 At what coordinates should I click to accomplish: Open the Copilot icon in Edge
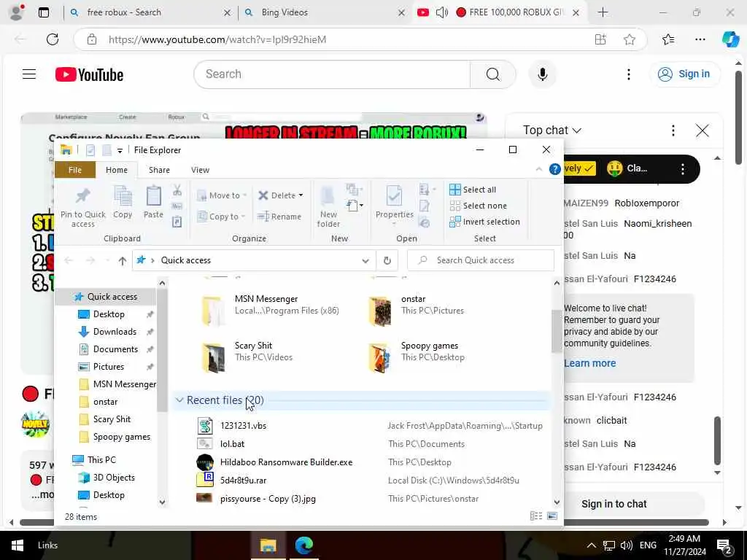click(730, 39)
